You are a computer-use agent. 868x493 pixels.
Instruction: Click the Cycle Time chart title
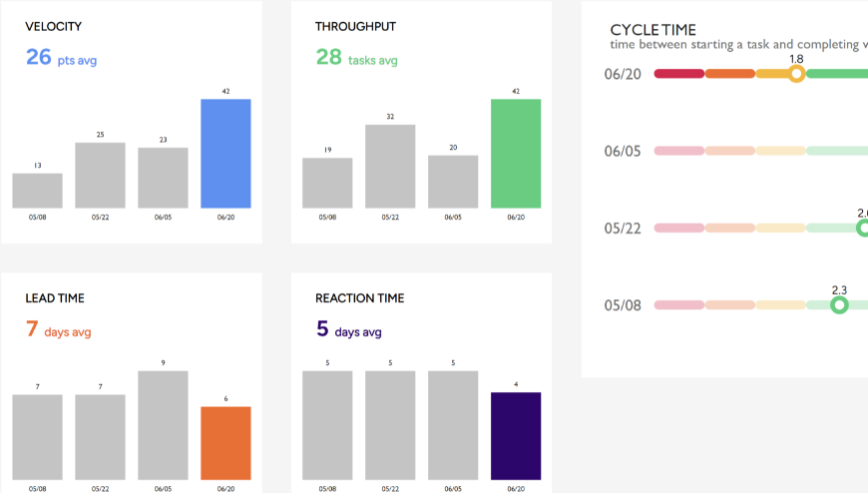coord(653,30)
